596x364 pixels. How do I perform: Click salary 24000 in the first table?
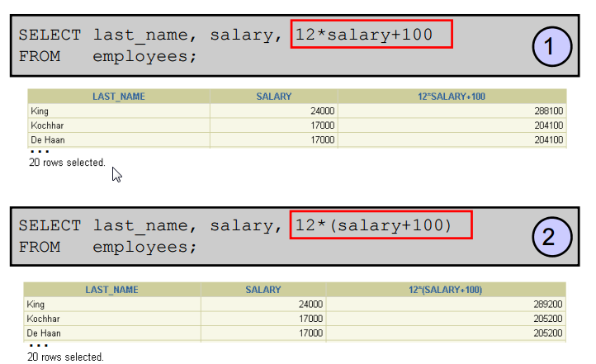[x=322, y=111]
